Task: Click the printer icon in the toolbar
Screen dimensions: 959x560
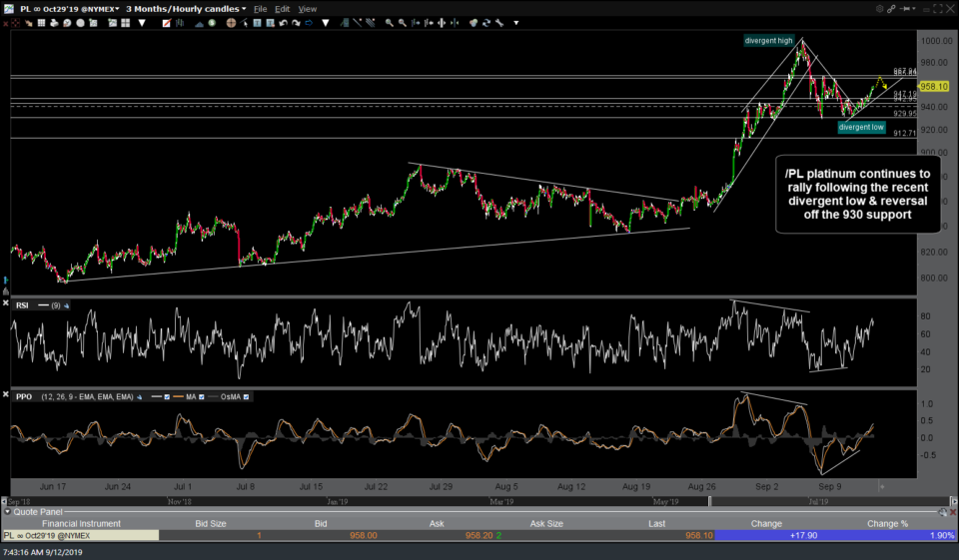Action: [54, 23]
